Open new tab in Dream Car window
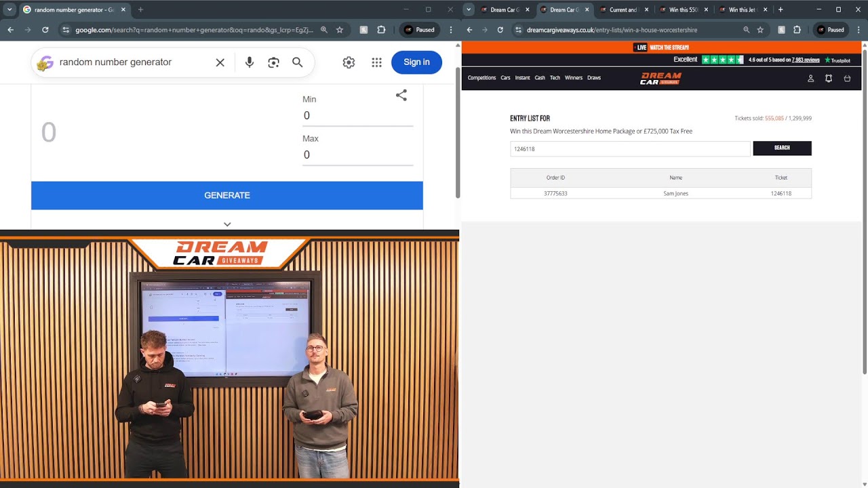 point(781,9)
